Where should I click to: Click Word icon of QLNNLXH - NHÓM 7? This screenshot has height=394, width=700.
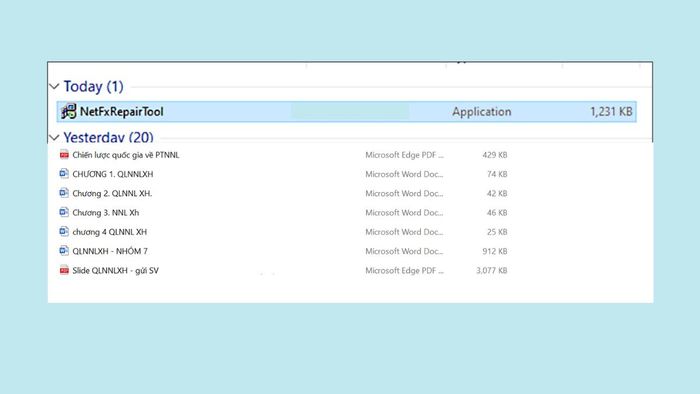point(64,250)
